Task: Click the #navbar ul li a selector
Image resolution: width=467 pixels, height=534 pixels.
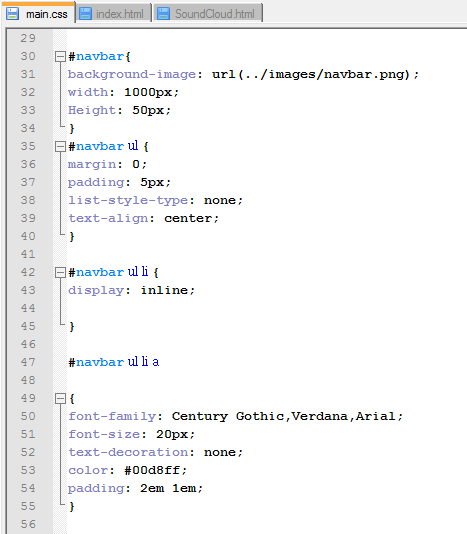Action: (114, 362)
